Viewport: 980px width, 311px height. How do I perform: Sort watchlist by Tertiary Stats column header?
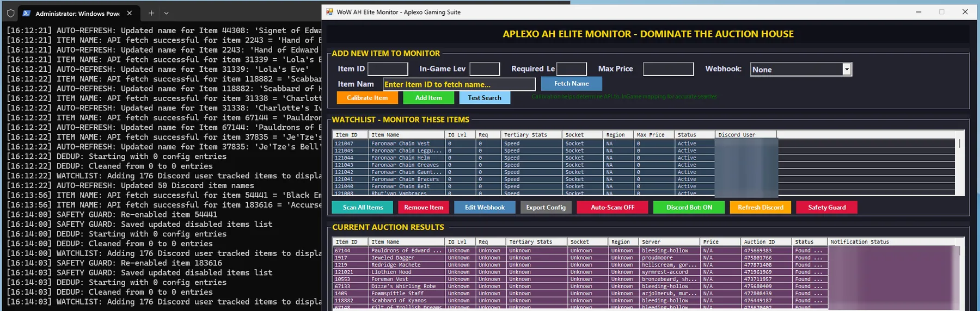[x=531, y=135]
